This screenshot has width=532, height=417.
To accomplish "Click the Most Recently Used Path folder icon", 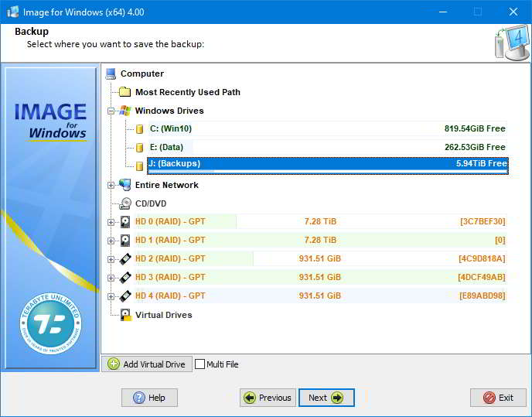I will click(124, 92).
